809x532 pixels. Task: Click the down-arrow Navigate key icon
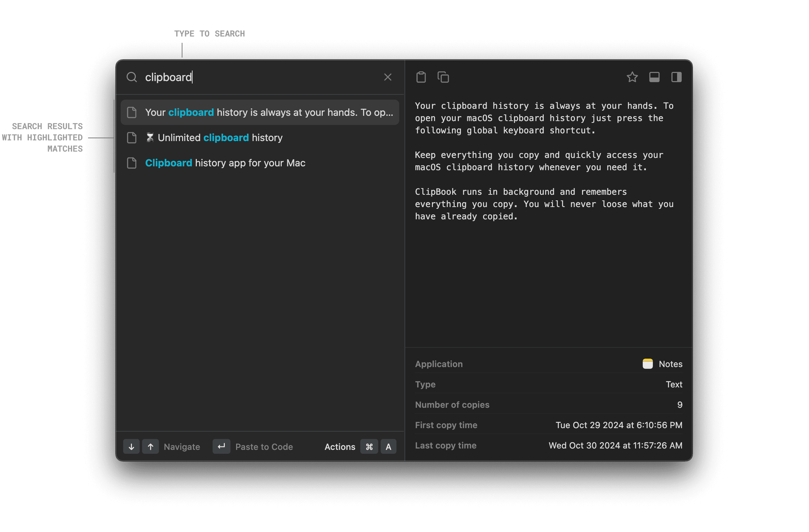131,447
